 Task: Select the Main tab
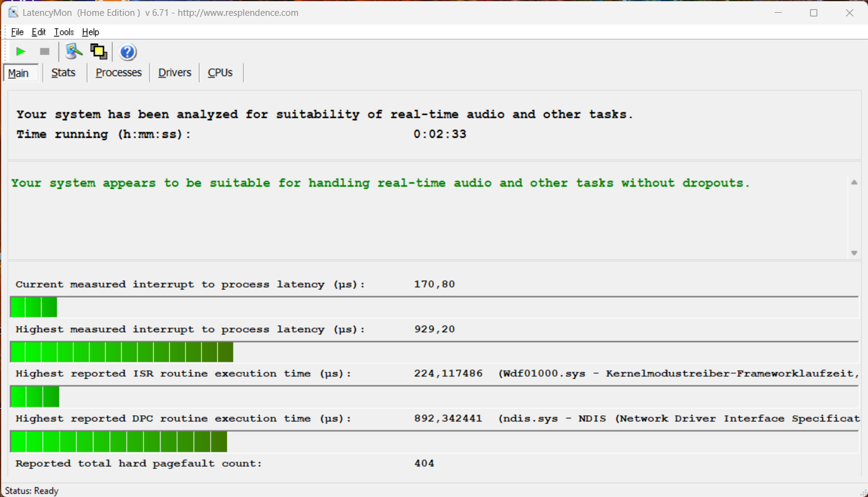coord(18,73)
